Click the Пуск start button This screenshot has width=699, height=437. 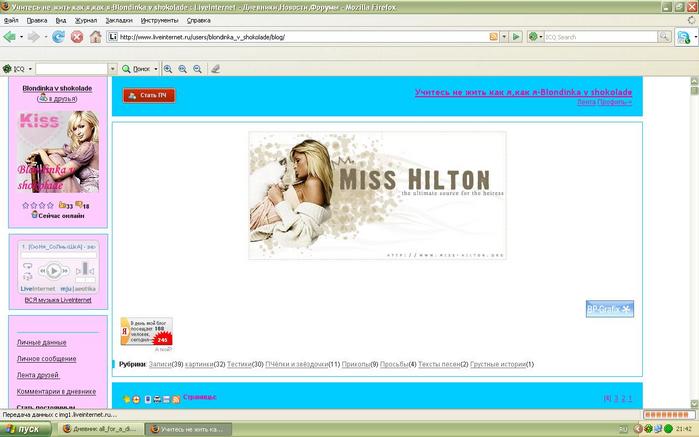tap(25, 429)
